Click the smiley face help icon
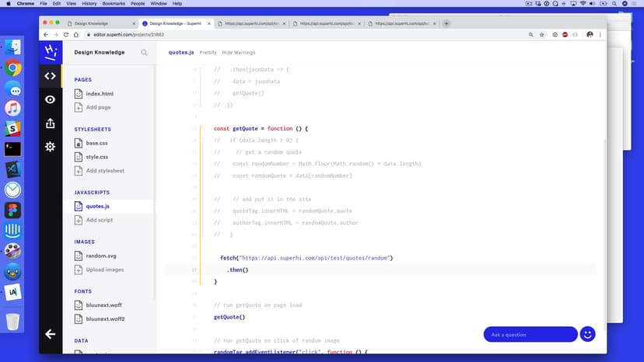Screen dimensions: 644x362 (x=588, y=334)
